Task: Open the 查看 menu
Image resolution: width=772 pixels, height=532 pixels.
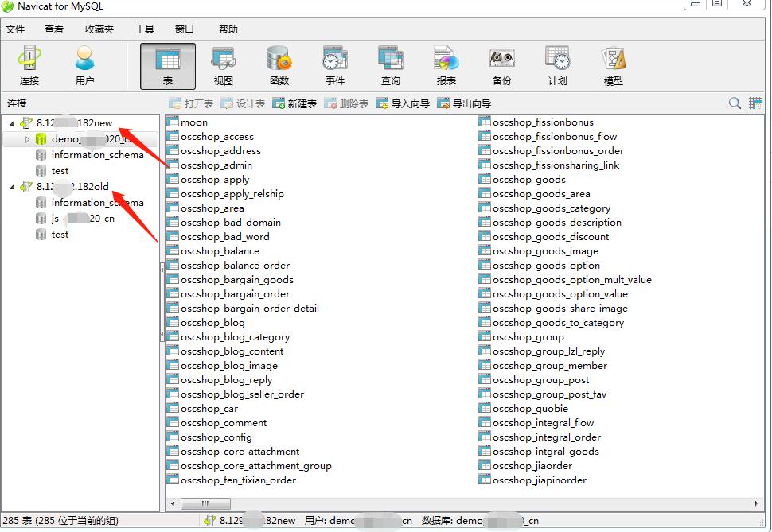Action: (53, 29)
